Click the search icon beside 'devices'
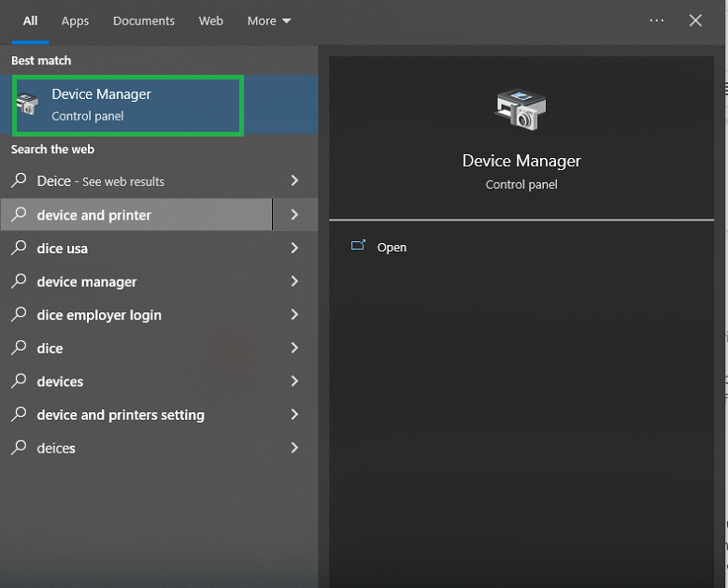This screenshot has height=588, width=728. coord(19,380)
